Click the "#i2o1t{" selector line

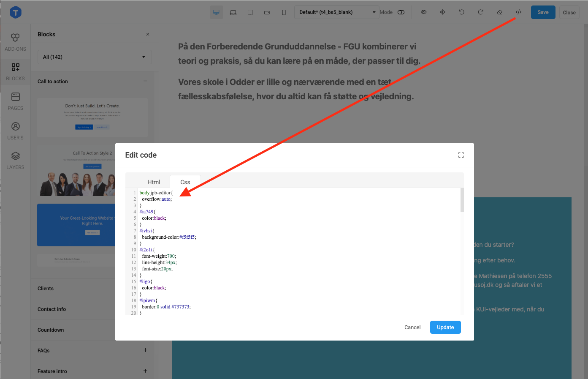(x=147, y=250)
